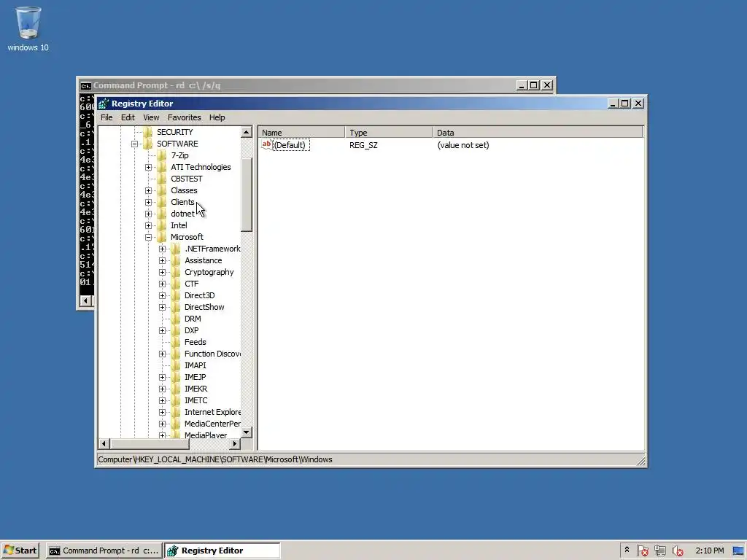Select the Direct3D folder icon
Viewport: 747px width, 560px height.
[176, 295]
